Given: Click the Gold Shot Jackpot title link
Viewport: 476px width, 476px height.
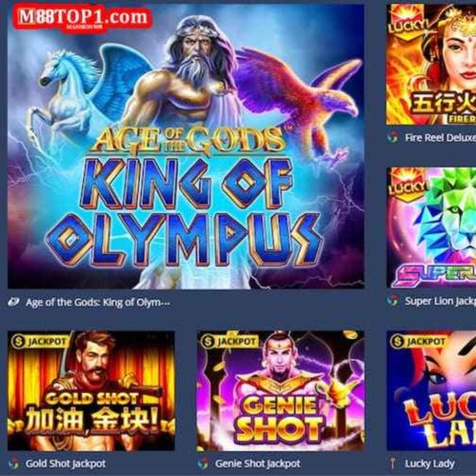Looking at the screenshot, I should 66,464.
